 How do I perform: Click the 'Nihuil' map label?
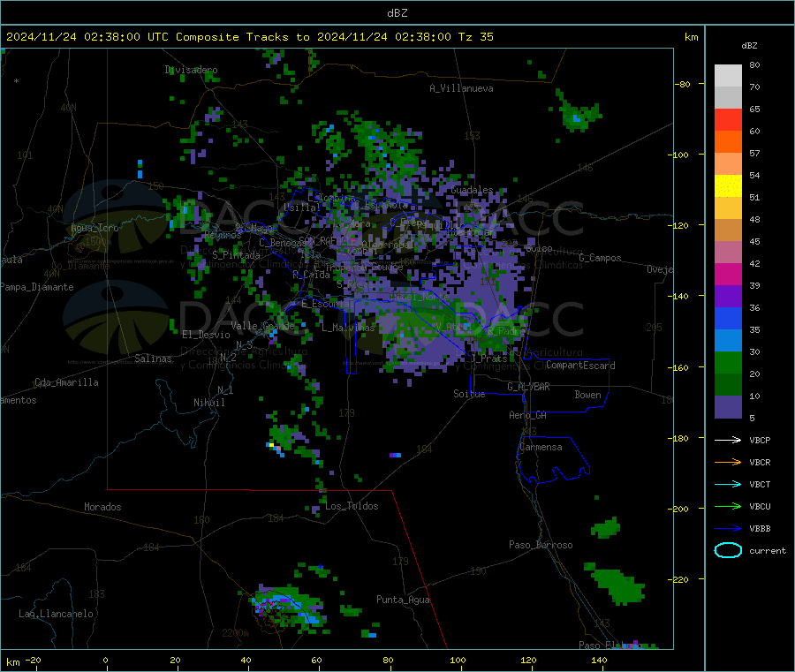[x=208, y=403]
